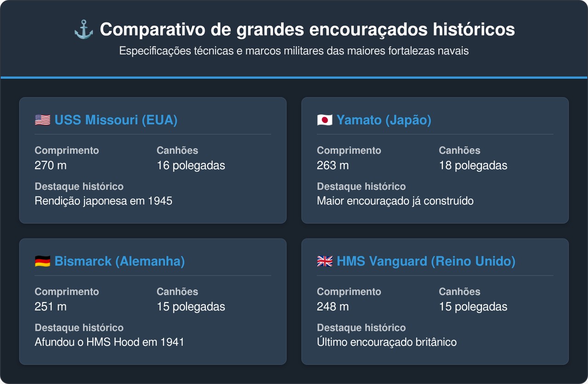The width and height of the screenshot is (588, 384).
Task: Click the main title about encouraçados históricos
Action: point(307,29)
